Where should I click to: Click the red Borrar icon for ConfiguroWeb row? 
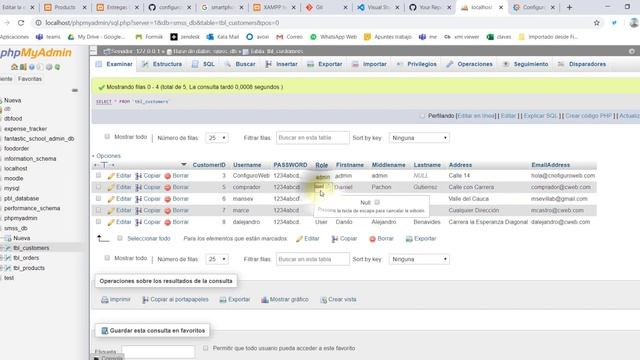pos(167,176)
